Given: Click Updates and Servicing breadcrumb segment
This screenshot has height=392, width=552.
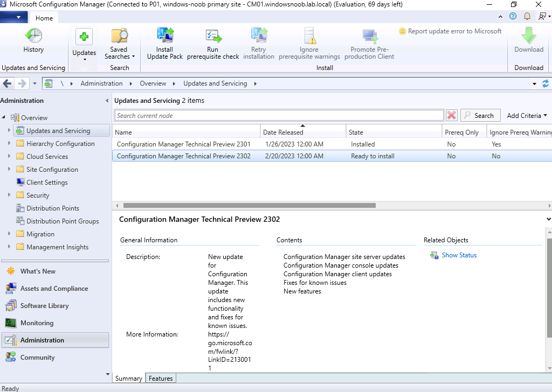Looking at the screenshot, I should [x=215, y=83].
